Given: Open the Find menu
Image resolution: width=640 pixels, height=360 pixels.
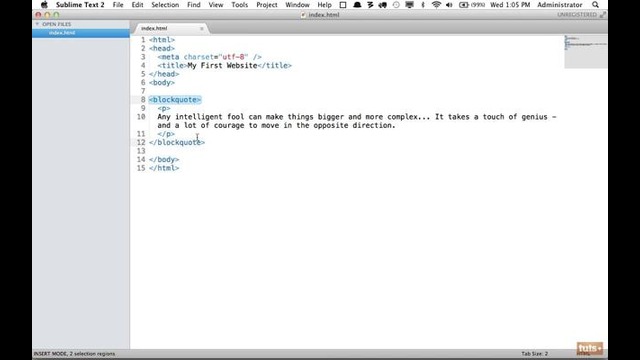Looking at the screenshot, I should pyautogui.click(x=193, y=5).
